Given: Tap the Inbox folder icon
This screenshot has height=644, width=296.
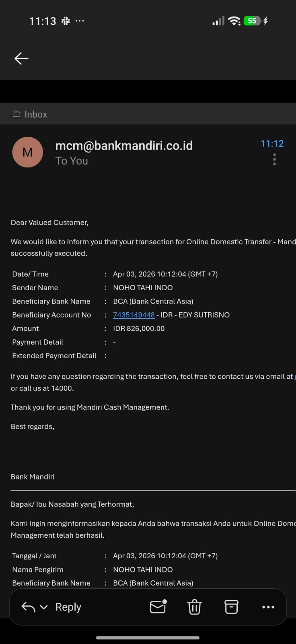Looking at the screenshot, I should (x=16, y=114).
